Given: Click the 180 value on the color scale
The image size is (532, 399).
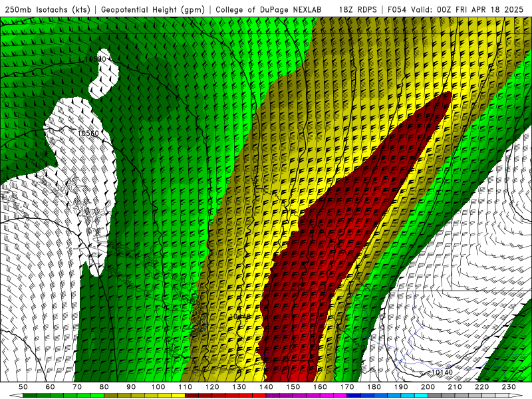Looking at the screenshot, I should 374,387.
